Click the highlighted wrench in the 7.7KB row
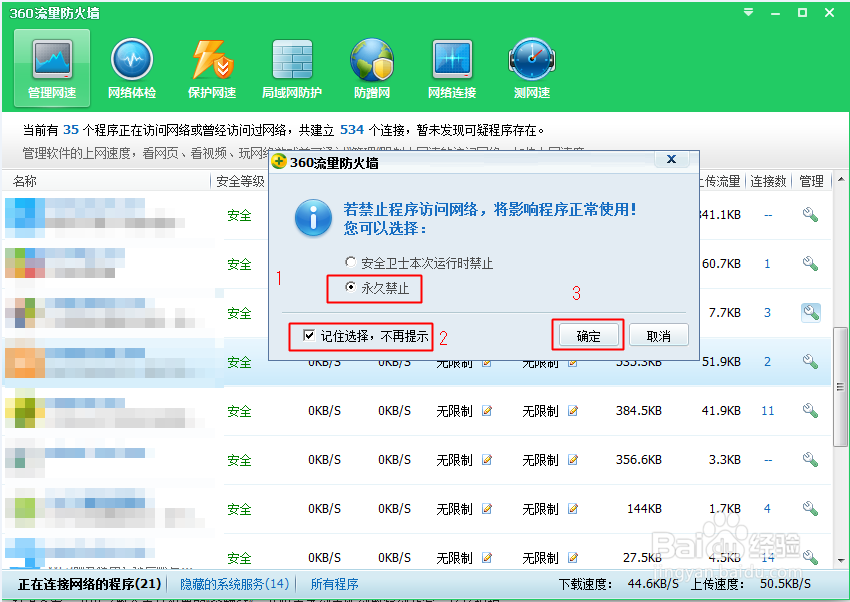850x602 pixels. click(810, 313)
